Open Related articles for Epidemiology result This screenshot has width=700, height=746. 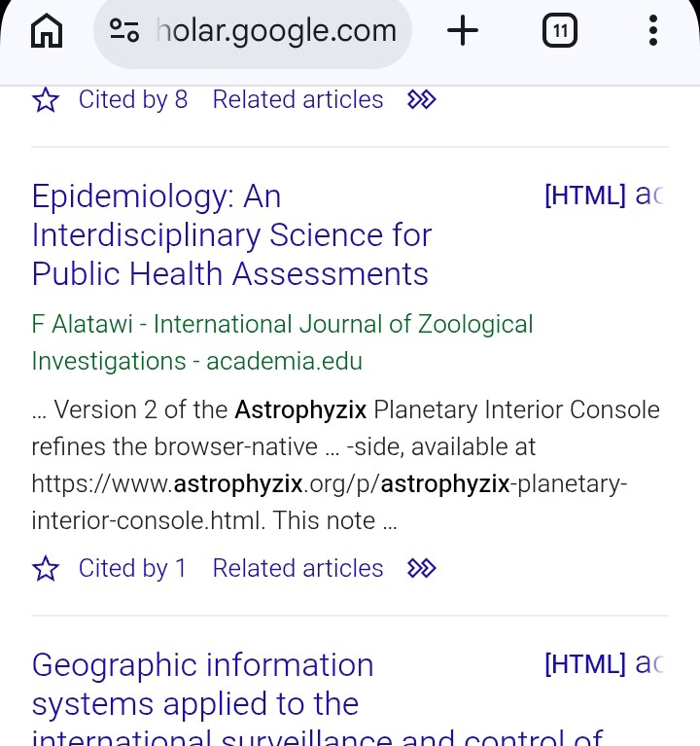coord(297,569)
